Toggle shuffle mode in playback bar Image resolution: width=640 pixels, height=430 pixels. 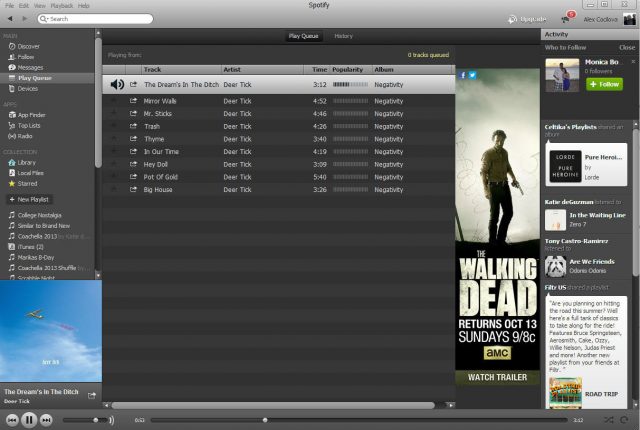pos(608,420)
